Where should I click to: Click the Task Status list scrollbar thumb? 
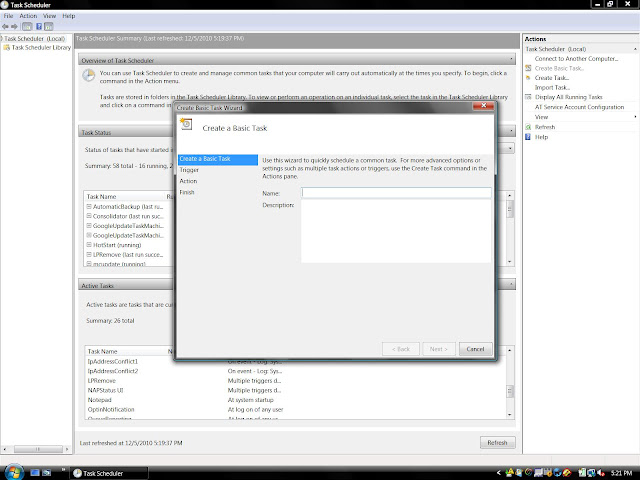pyautogui.click(x=510, y=210)
